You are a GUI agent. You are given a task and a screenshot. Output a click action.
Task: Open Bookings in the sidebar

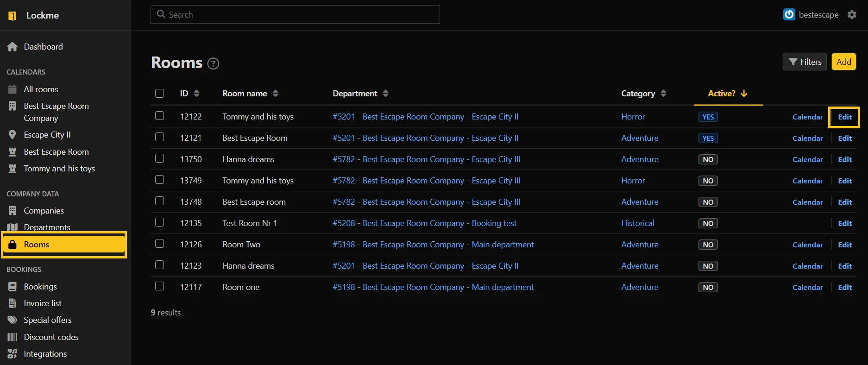(x=40, y=287)
